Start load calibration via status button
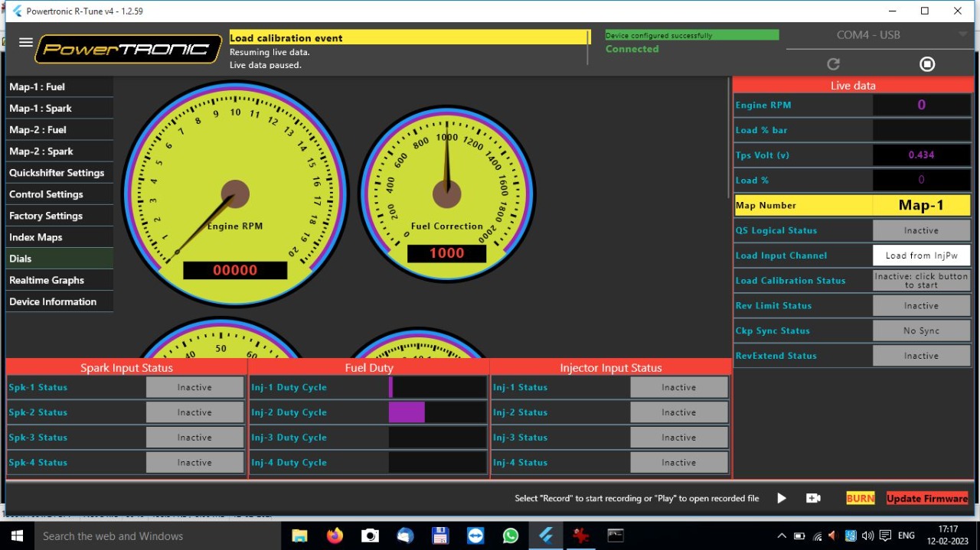 click(x=921, y=281)
